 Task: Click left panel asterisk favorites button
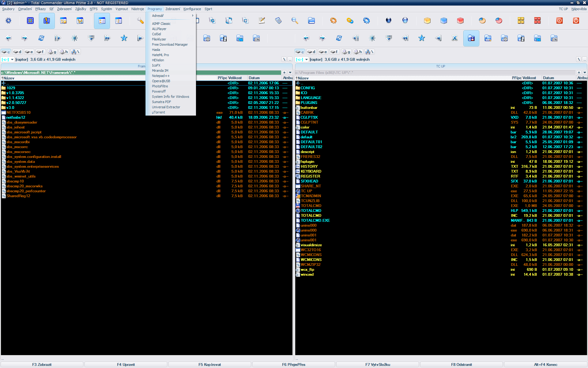tap(284, 73)
